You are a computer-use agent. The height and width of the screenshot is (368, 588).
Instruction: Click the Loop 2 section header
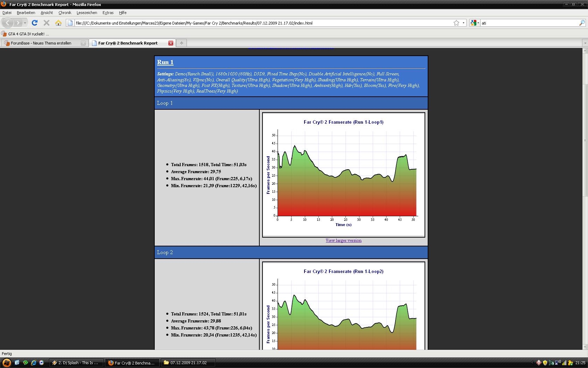[x=291, y=252]
